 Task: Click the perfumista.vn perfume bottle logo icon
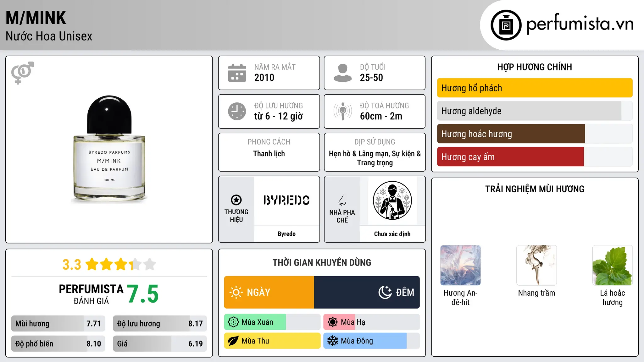(506, 25)
